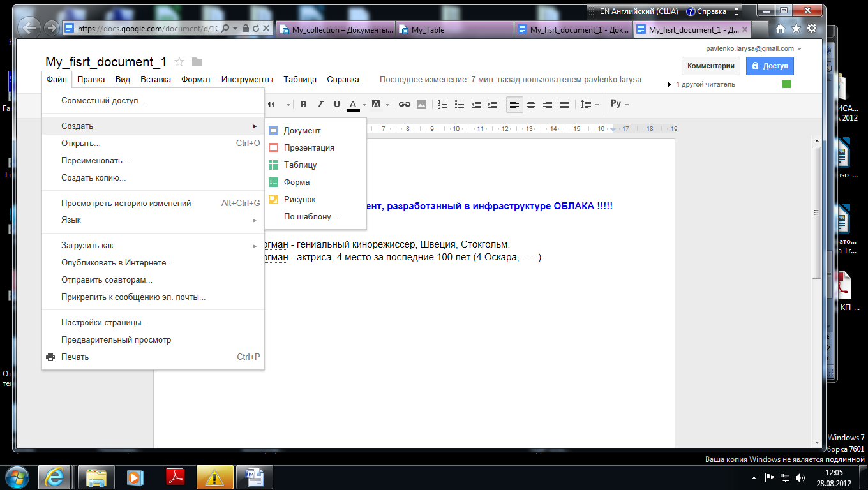
Task: Create new Рисунок from submenu
Action: [x=315, y=199]
